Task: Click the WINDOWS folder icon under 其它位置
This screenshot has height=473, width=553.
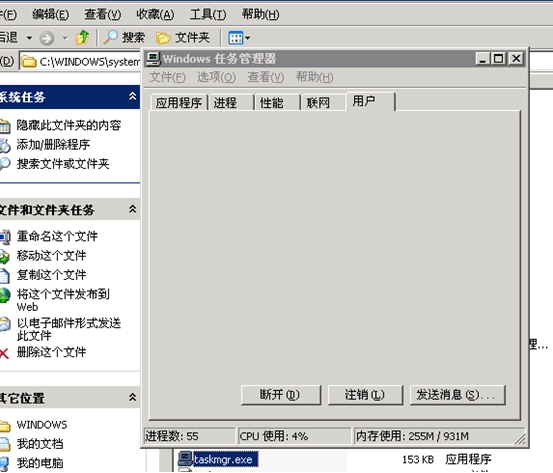Action: [5, 425]
